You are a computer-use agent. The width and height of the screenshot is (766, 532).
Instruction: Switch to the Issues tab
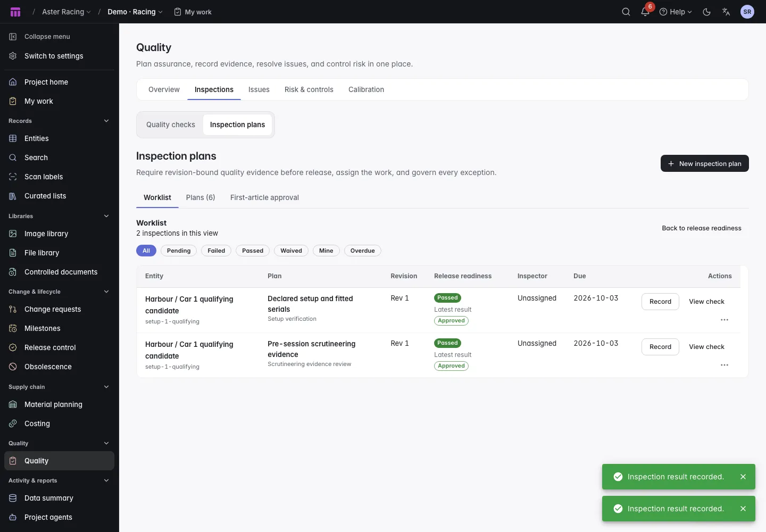click(x=259, y=89)
